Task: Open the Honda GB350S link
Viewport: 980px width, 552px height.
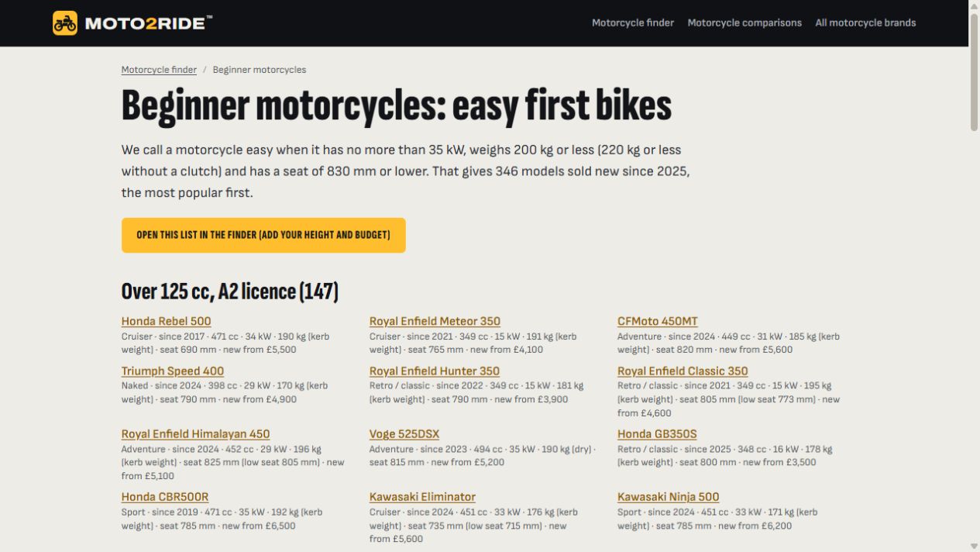Action: pyautogui.click(x=657, y=434)
